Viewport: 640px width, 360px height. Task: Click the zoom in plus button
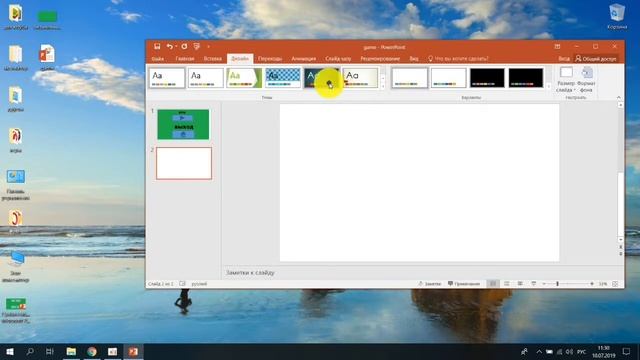592,284
